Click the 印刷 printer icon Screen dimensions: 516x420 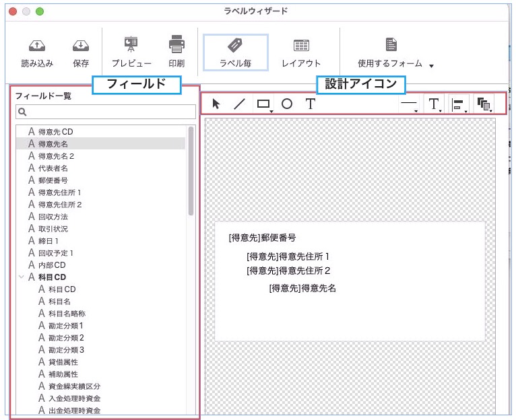(x=176, y=45)
